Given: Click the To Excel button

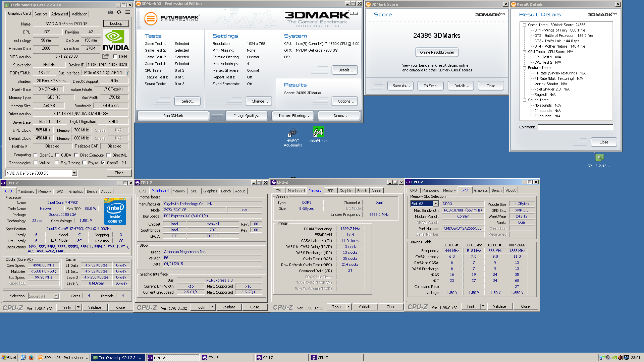Looking at the screenshot, I should [x=430, y=86].
